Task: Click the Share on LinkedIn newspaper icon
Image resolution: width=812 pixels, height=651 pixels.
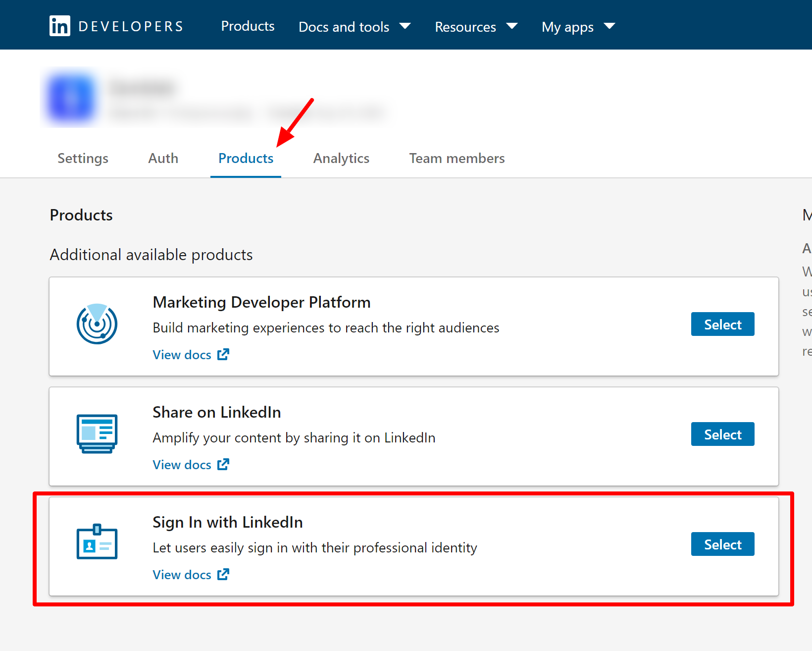Action: point(97,434)
